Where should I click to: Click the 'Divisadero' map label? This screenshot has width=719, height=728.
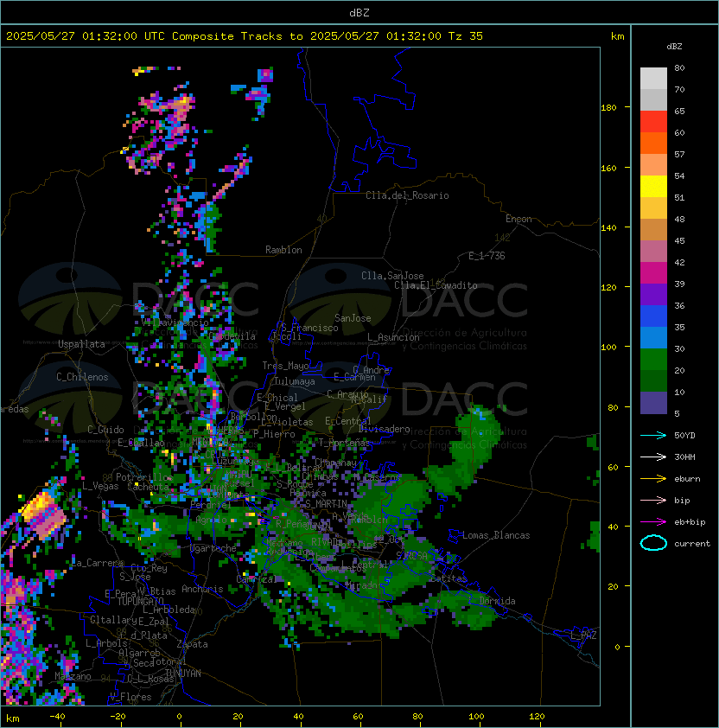384,429
